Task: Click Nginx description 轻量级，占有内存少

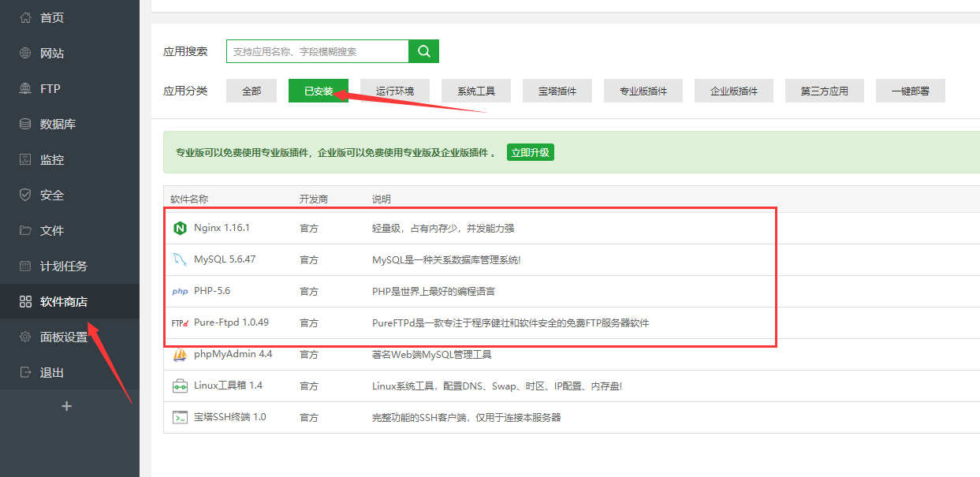Action: click(443, 228)
